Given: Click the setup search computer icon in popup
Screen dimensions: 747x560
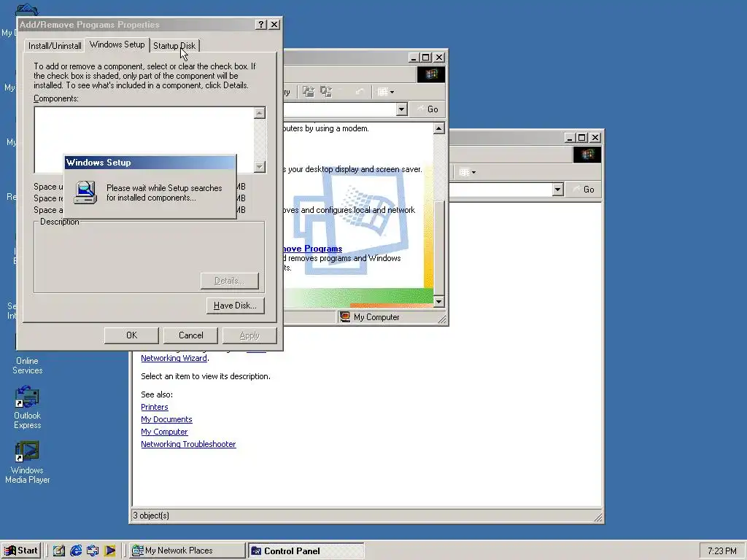Looking at the screenshot, I should coord(86,192).
